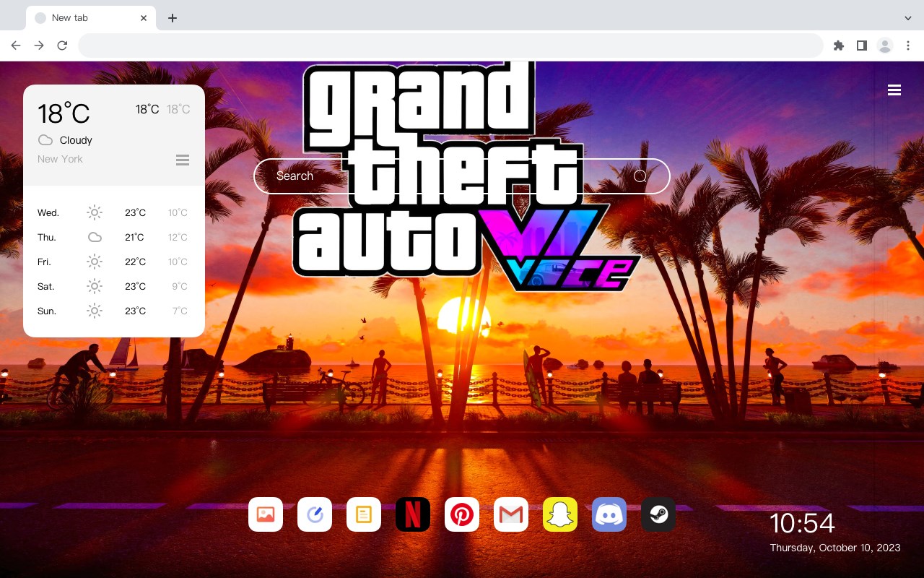Image resolution: width=924 pixels, height=578 pixels.
Task: Open the Netflix shortcut
Action: coord(413,514)
